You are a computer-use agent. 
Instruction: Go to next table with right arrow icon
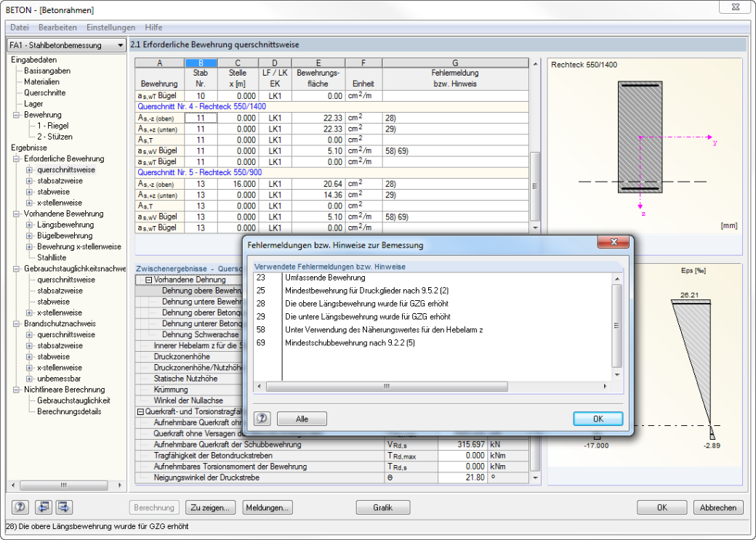click(64, 507)
